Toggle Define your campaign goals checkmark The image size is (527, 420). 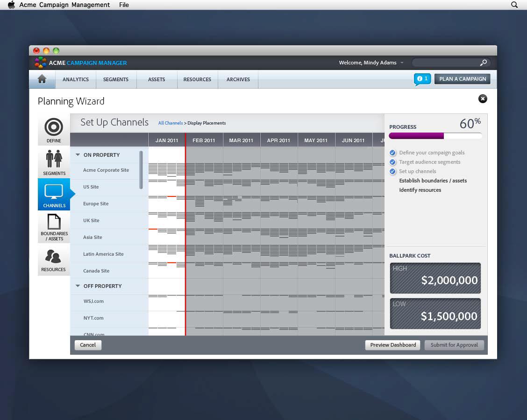pyautogui.click(x=392, y=153)
